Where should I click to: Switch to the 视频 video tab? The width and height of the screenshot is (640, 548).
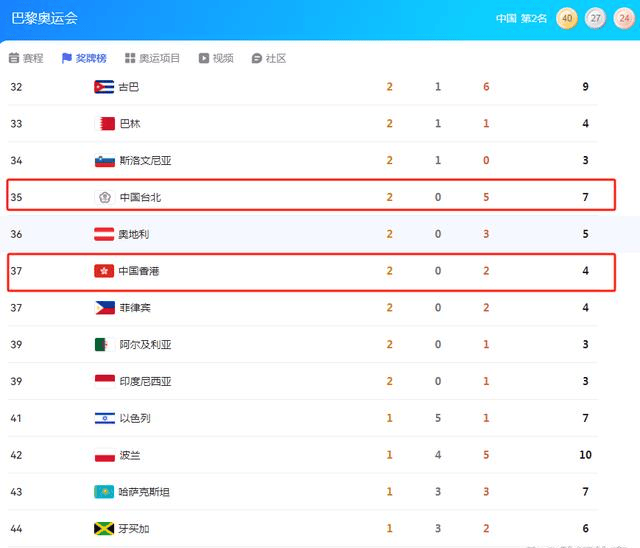tap(216, 58)
